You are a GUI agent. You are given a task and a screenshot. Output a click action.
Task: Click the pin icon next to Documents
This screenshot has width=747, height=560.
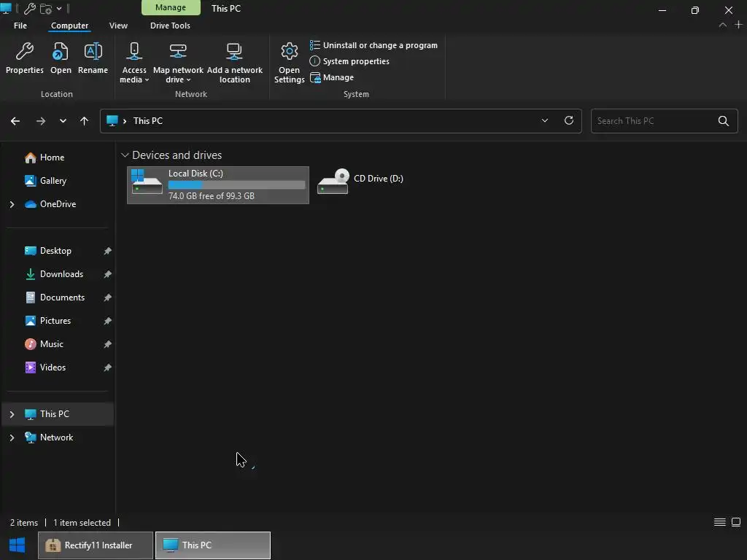108,297
